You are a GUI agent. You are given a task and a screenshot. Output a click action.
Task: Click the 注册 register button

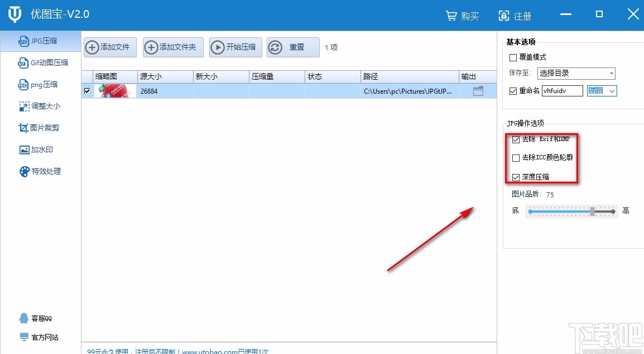click(515, 16)
